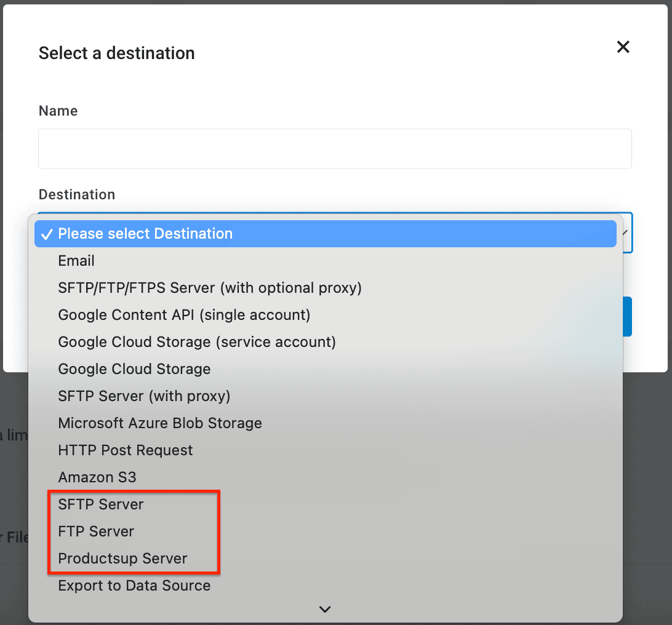The height and width of the screenshot is (625, 672).
Task: Click the scroll-down chevron in dropdown list
Action: coord(326,609)
